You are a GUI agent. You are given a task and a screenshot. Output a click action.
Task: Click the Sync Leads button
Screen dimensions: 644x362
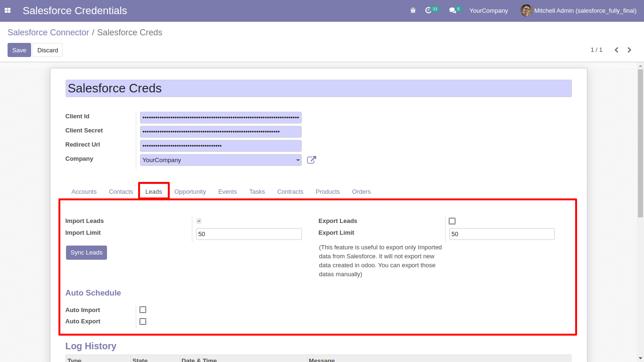click(x=86, y=253)
